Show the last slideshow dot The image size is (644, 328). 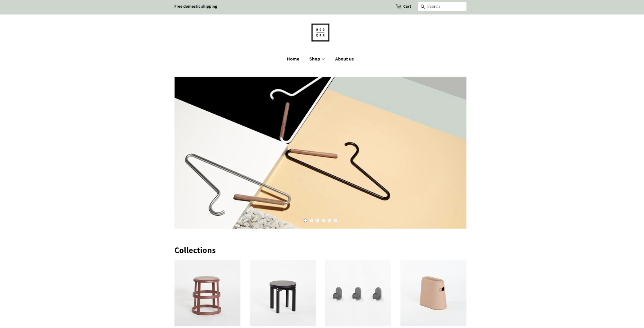pyautogui.click(x=335, y=221)
